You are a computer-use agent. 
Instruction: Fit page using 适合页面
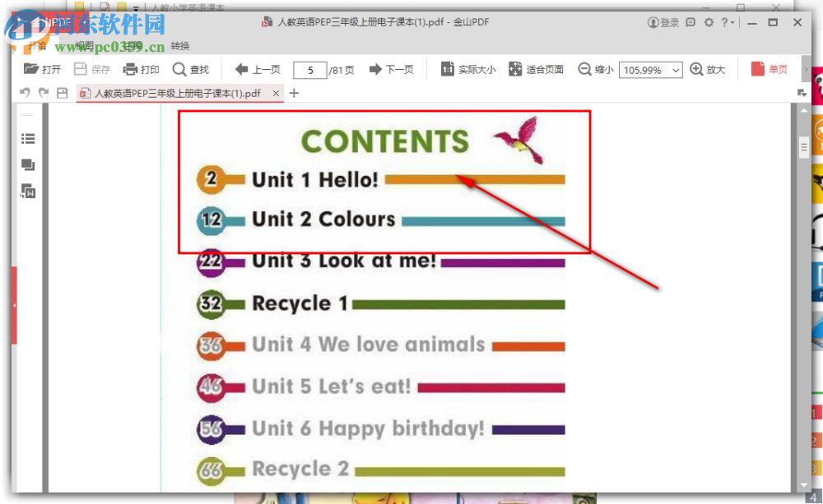536,69
